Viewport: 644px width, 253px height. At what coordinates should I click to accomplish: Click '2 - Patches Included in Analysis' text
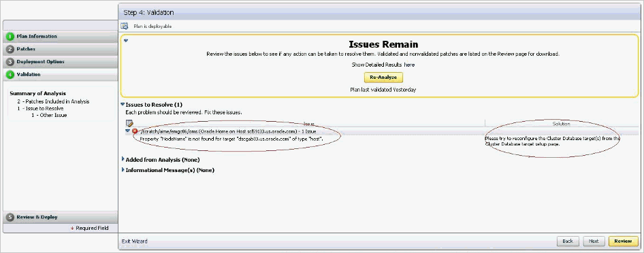pyautogui.click(x=53, y=101)
